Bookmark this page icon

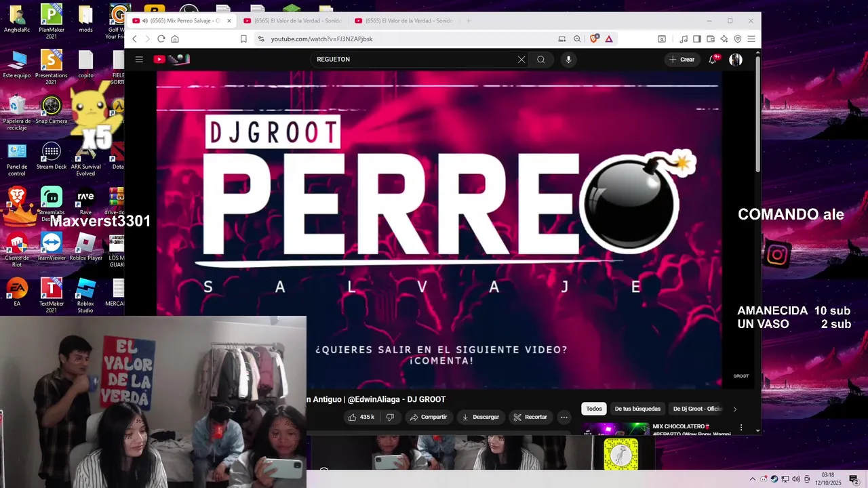pyautogui.click(x=243, y=39)
